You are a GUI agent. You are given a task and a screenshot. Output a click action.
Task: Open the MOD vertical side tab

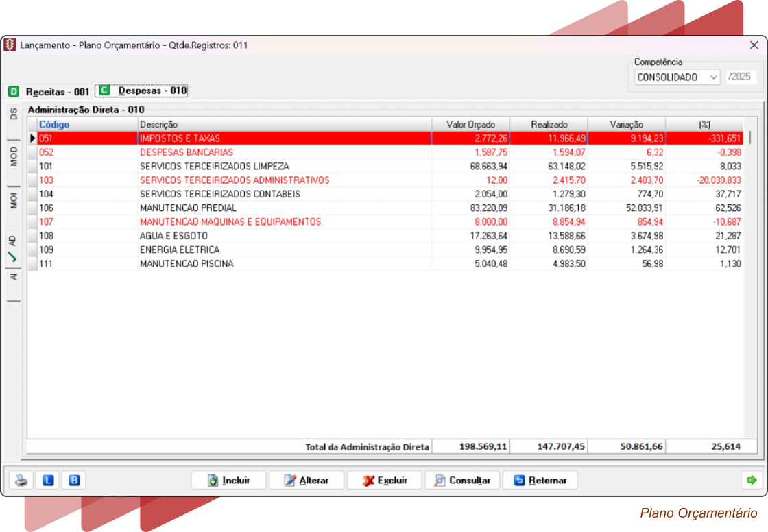(x=13, y=156)
